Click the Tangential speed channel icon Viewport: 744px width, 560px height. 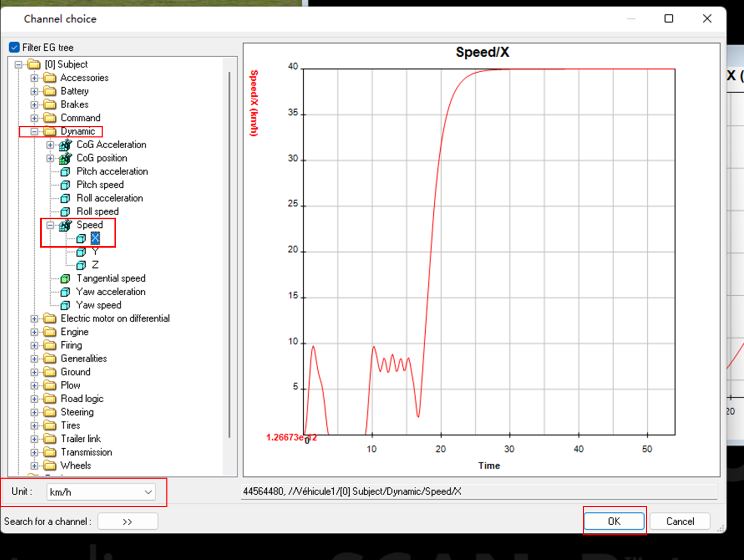[x=65, y=278]
